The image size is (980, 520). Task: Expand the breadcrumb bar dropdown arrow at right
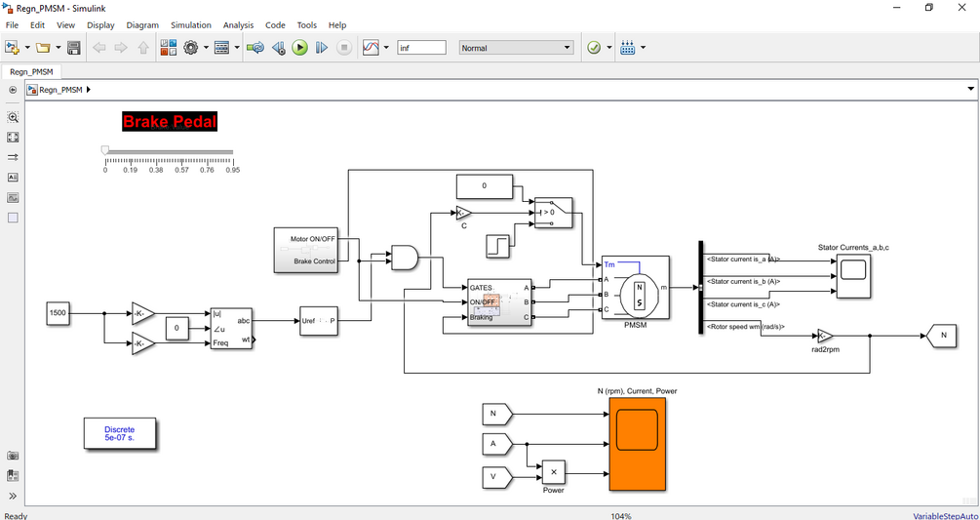(970, 90)
